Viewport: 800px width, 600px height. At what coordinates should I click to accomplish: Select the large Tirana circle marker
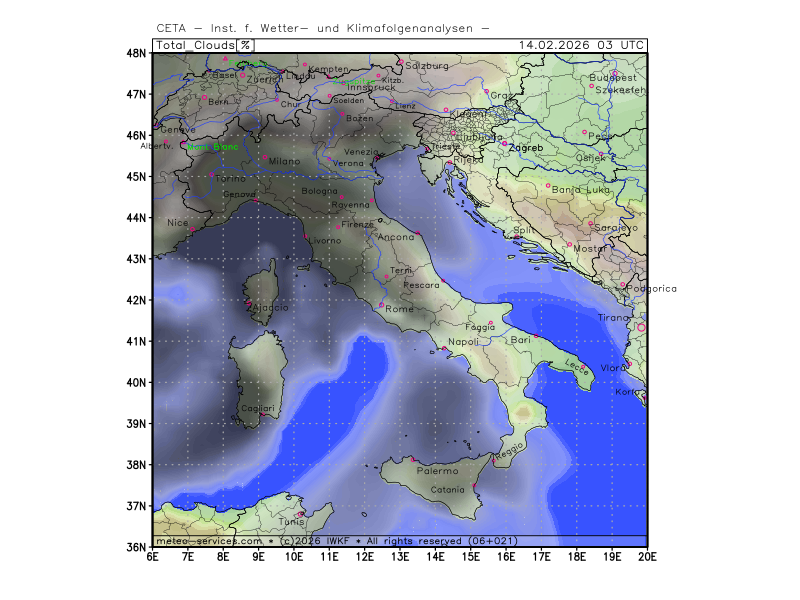pos(642,327)
